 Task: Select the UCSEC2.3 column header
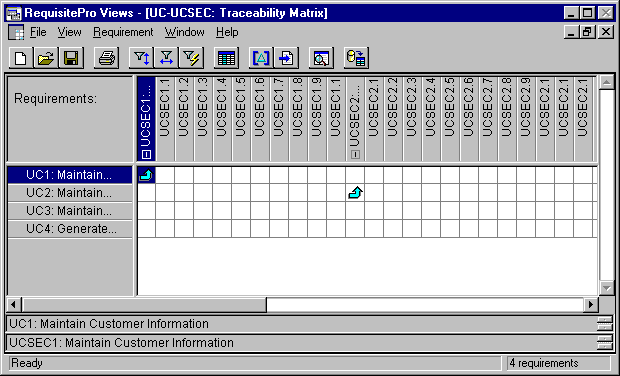tap(412, 119)
